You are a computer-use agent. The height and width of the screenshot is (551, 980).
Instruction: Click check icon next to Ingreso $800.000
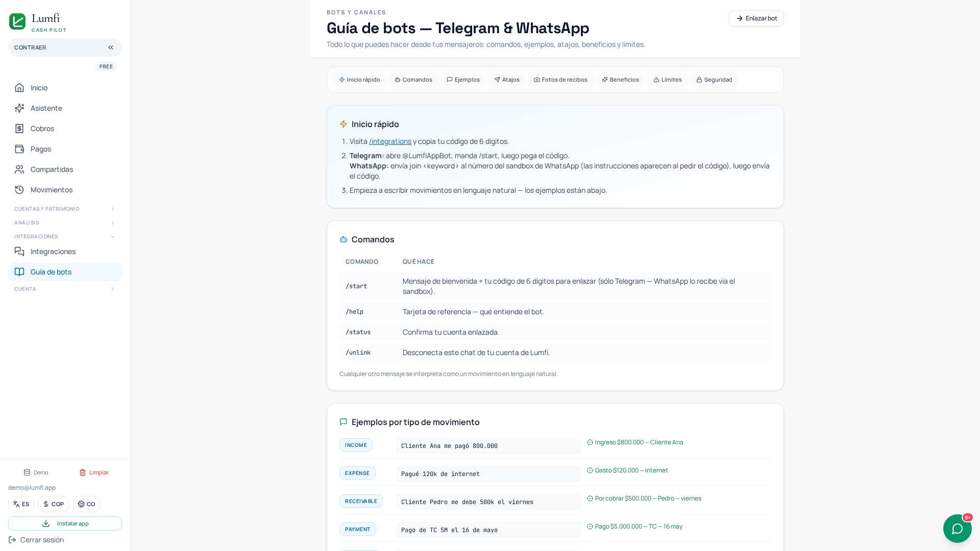pos(590,442)
